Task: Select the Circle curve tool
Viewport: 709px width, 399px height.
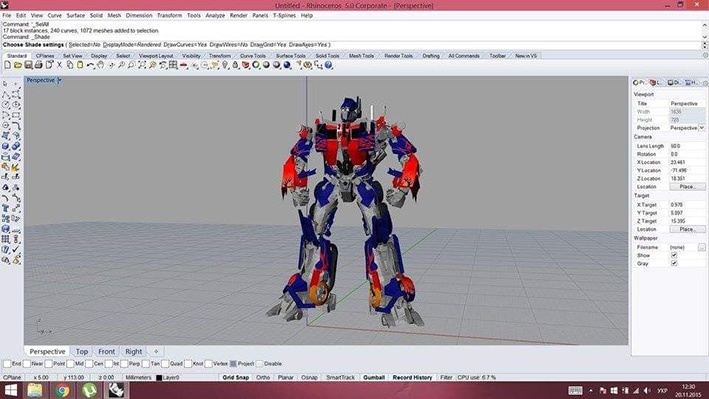Action: tap(5, 104)
